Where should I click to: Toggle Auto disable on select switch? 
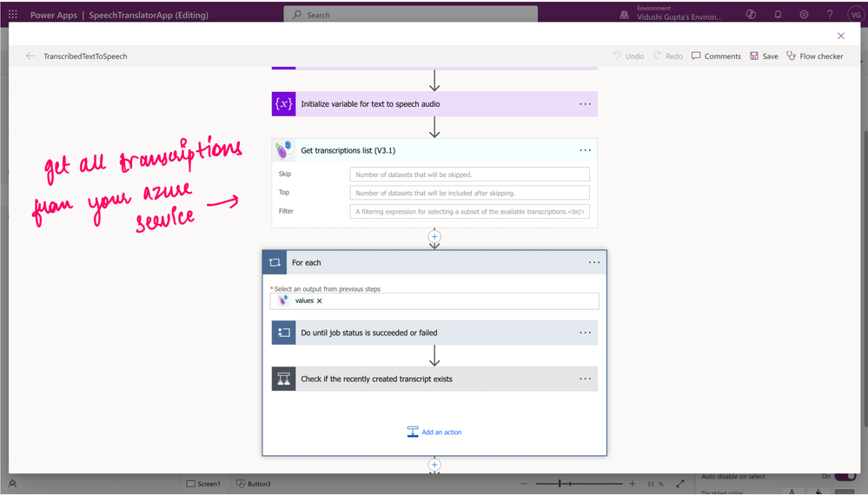(845, 476)
